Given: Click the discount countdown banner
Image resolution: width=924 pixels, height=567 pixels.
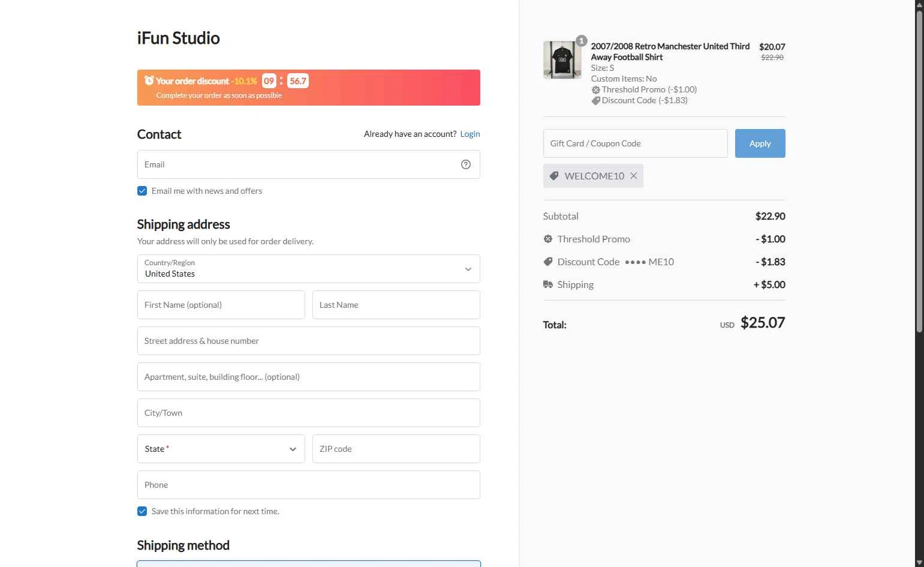Looking at the screenshot, I should [x=309, y=88].
